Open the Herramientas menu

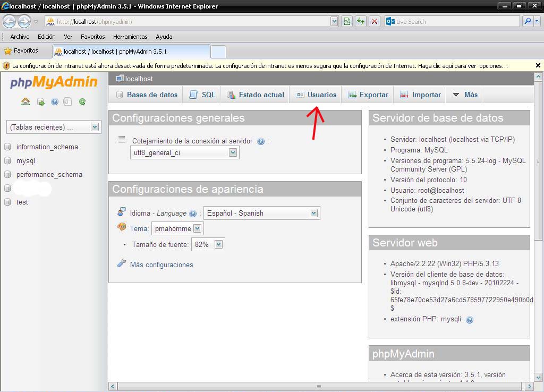pos(130,37)
